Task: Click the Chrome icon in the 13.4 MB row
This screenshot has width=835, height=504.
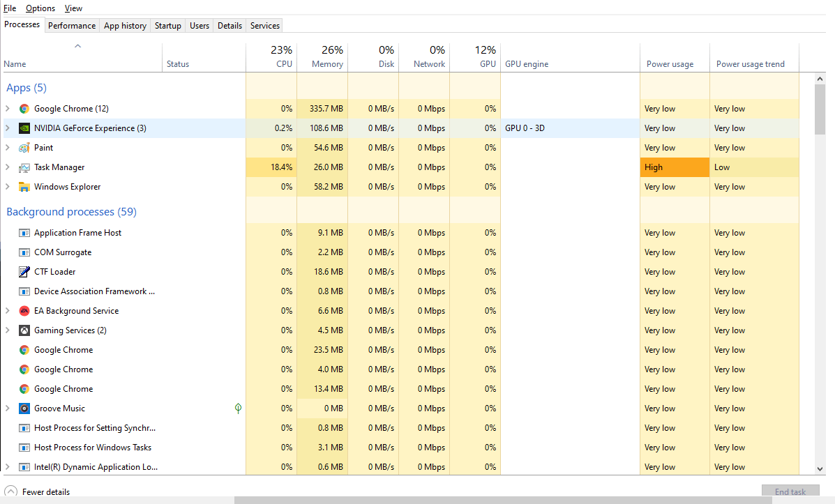Action: click(24, 389)
